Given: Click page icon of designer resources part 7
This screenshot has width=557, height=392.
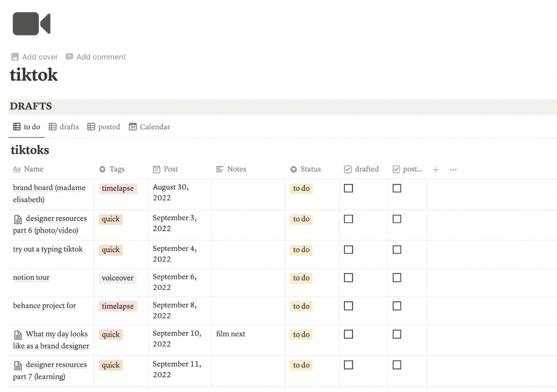Looking at the screenshot, I should click(18, 366).
